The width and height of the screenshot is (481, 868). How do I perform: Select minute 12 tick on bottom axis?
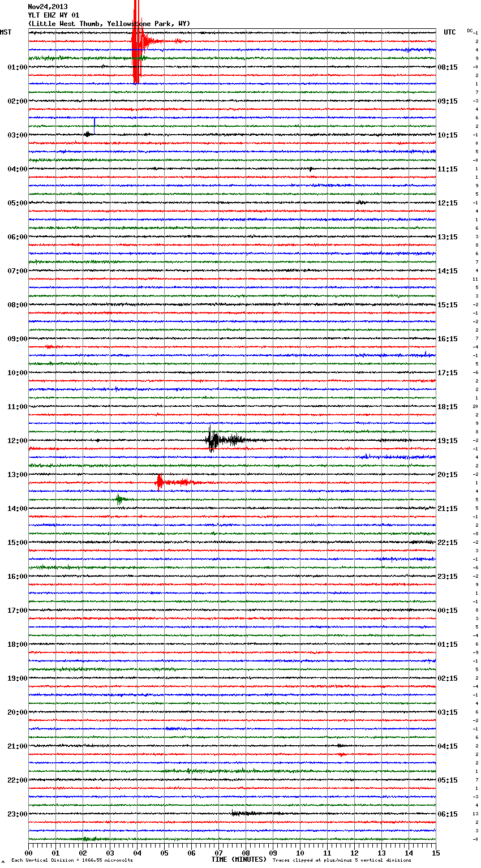coord(355,853)
